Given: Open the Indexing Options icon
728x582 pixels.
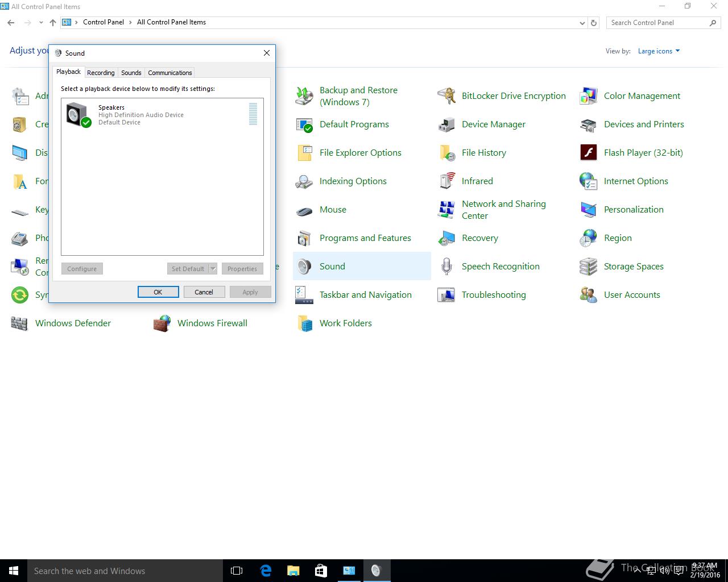Looking at the screenshot, I should 304,181.
